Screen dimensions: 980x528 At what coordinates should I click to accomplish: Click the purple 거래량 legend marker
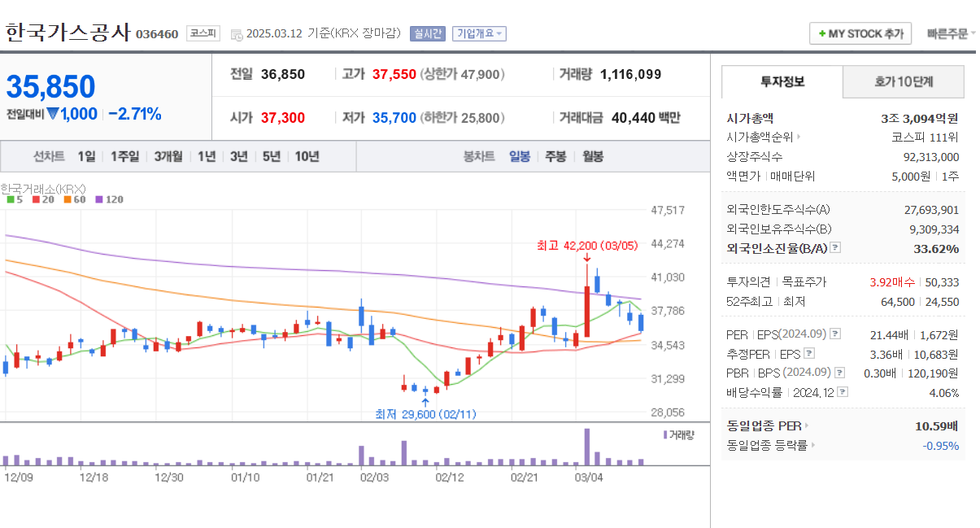(x=664, y=434)
